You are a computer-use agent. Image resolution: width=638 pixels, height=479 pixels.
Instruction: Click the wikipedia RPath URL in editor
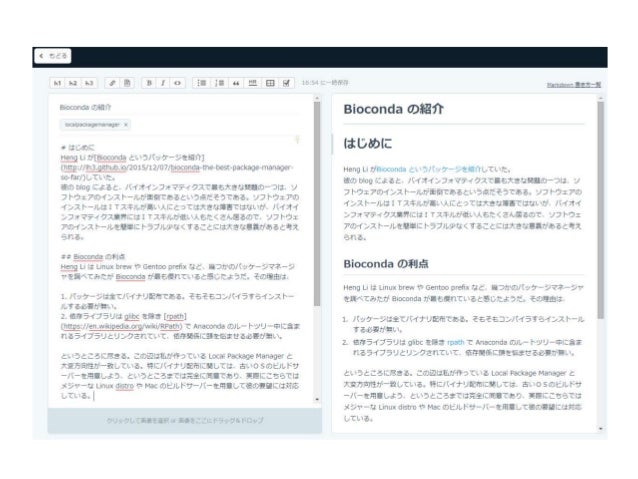tap(122, 326)
